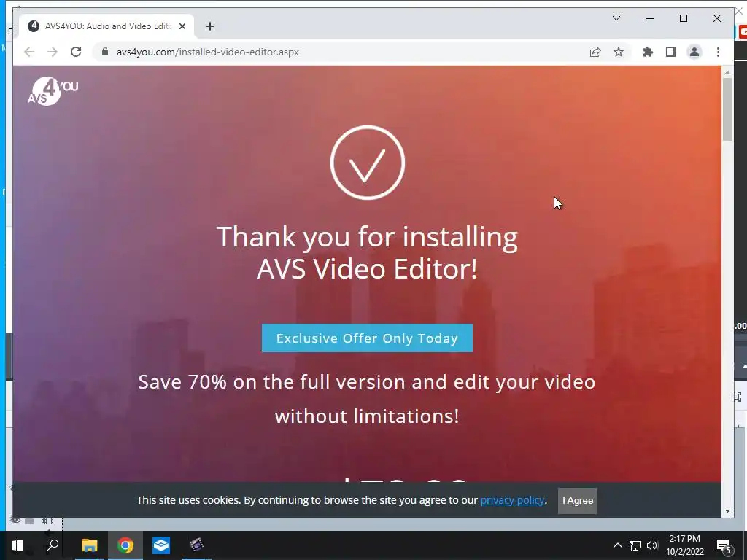Accept cookies with I Agree
The height and width of the screenshot is (560, 747).
tap(578, 500)
